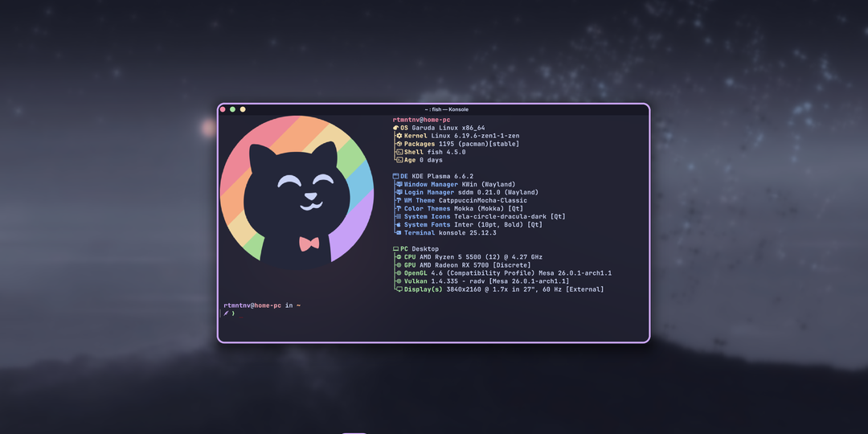Click the text '1195 (pacman)[stable]'

479,144
